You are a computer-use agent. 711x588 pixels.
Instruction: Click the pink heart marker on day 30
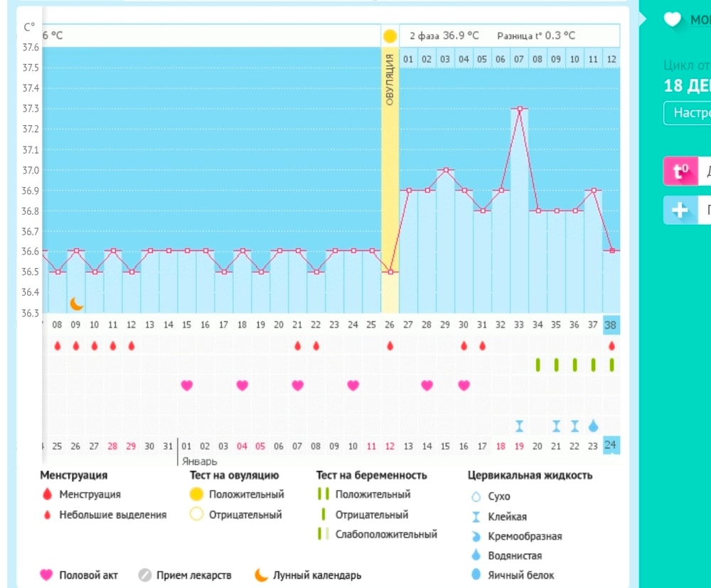pyautogui.click(x=464, y=385)
